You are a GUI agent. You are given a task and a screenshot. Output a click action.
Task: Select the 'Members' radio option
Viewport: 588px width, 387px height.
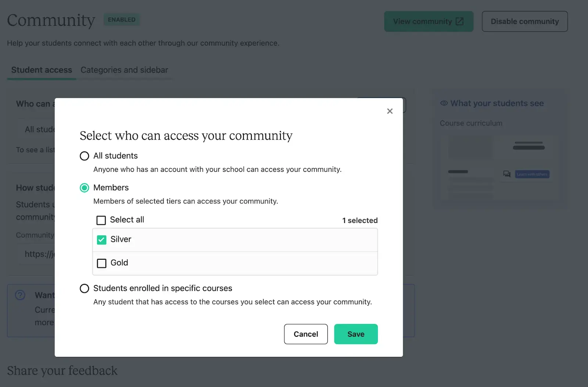84,188
